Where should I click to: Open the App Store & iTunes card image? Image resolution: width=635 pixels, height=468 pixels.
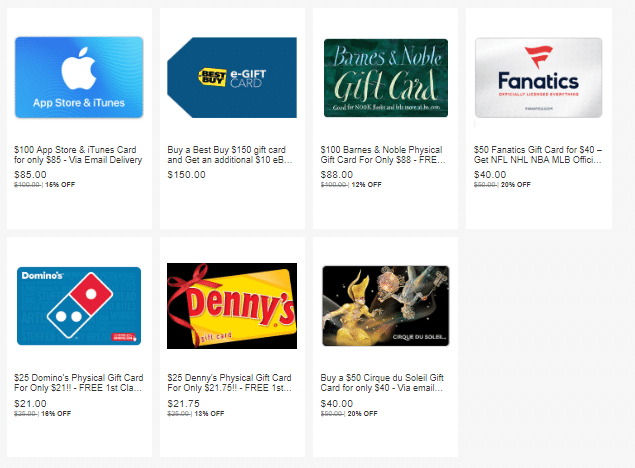pos(79,77)
